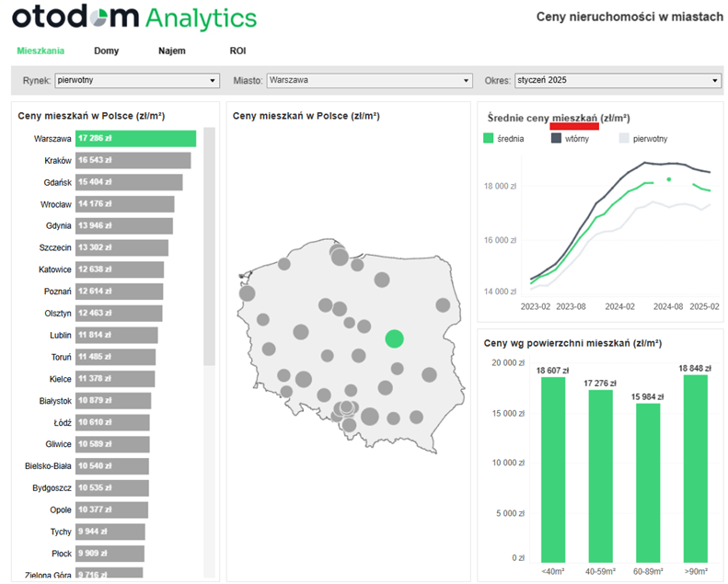
Task: Click the city list vertical scrollbar
Action: [x=209, y=248]
